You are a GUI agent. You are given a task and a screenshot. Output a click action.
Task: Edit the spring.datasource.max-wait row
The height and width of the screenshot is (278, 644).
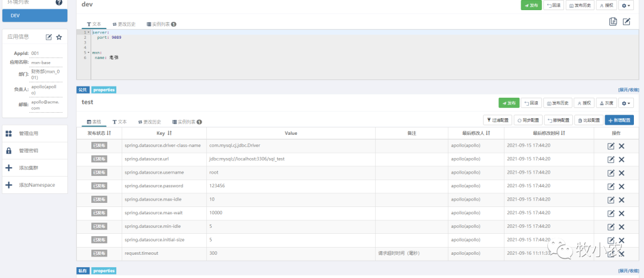(x=611, y=213)
